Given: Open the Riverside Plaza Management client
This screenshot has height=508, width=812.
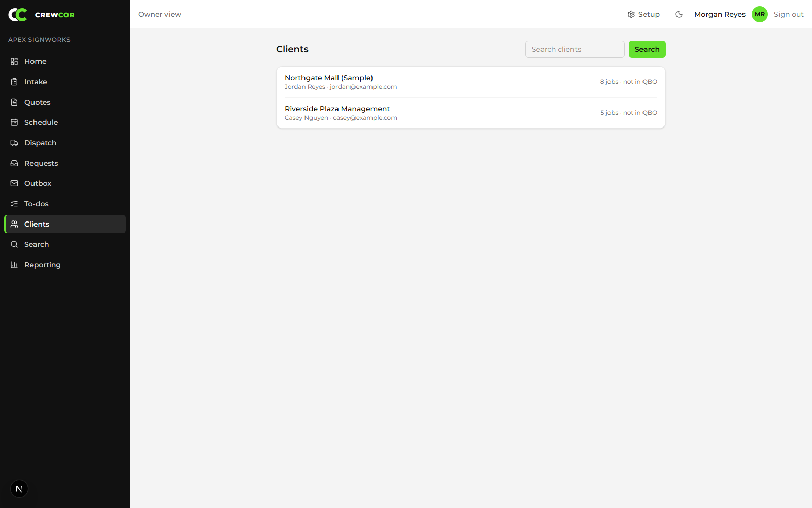Looking at the screenshot, I should tap(471, 113).
